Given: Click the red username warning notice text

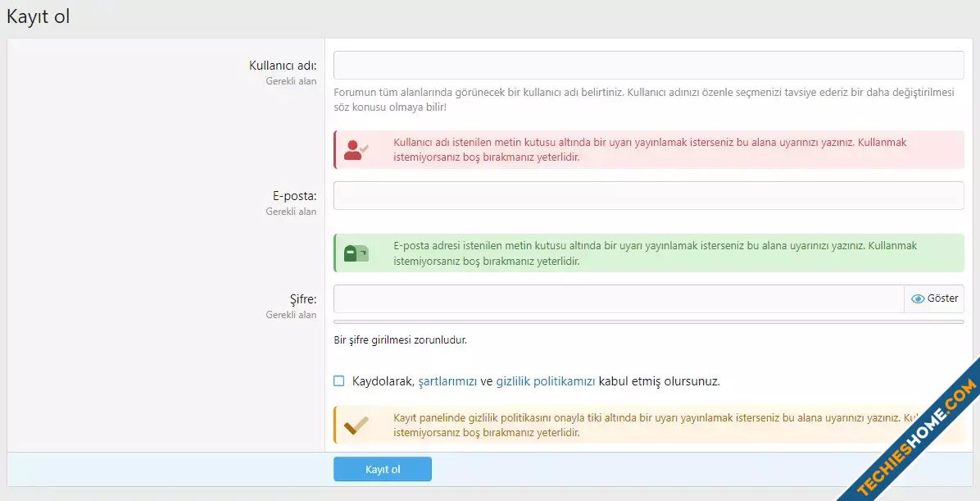Looking at the screenshot, I should [650, 149].
